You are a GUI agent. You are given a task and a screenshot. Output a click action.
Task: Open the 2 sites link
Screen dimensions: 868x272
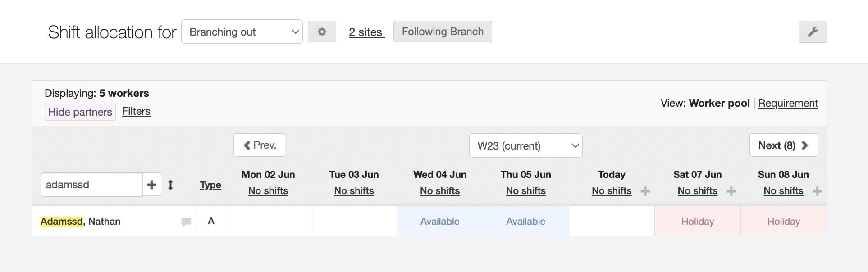366,32
